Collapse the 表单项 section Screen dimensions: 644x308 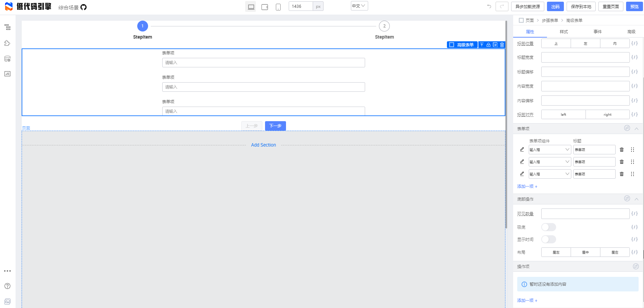click(637, 128)
